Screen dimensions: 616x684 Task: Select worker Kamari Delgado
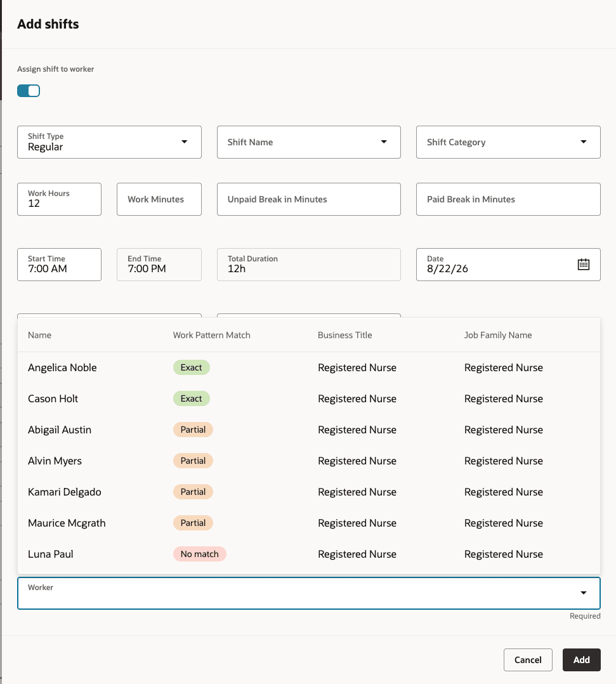coord(309,492)
